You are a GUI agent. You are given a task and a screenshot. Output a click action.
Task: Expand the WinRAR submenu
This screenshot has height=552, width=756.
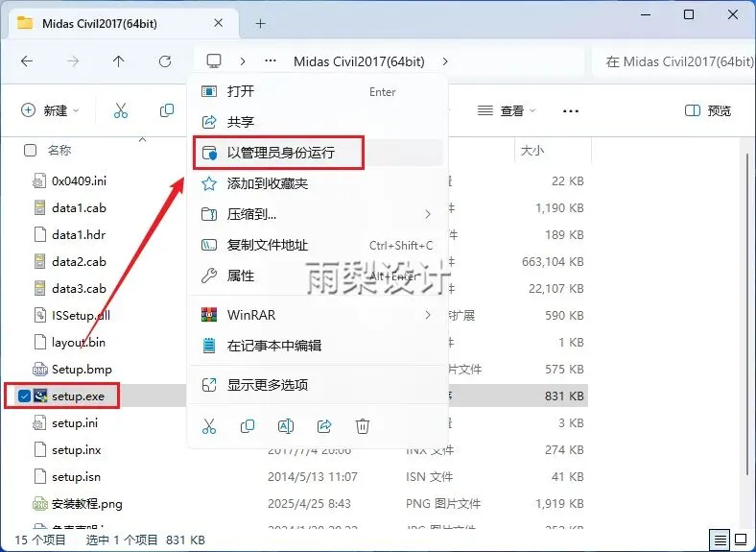tap(318, 315)
